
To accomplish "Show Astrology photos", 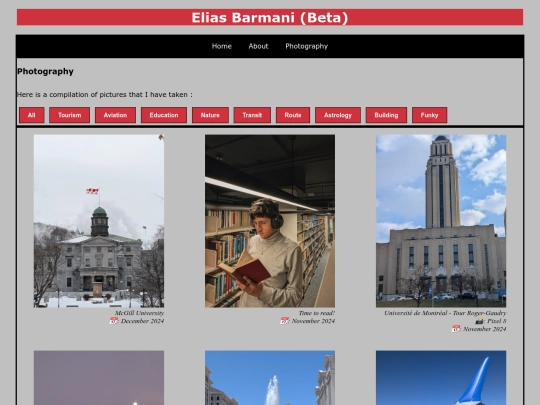I will 338,115.
